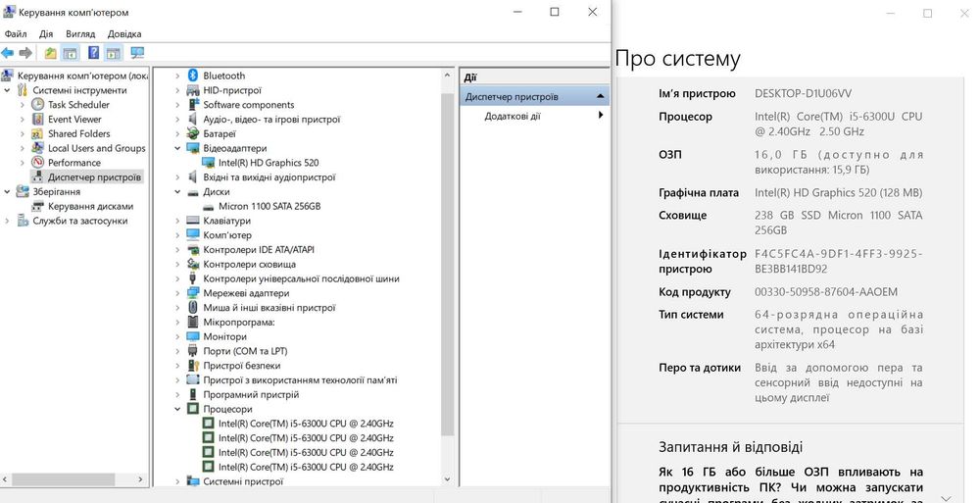The height and width of the screenshot is (503, 980).
Task: Click the Керування дисками icon
Action: point(38,207)
